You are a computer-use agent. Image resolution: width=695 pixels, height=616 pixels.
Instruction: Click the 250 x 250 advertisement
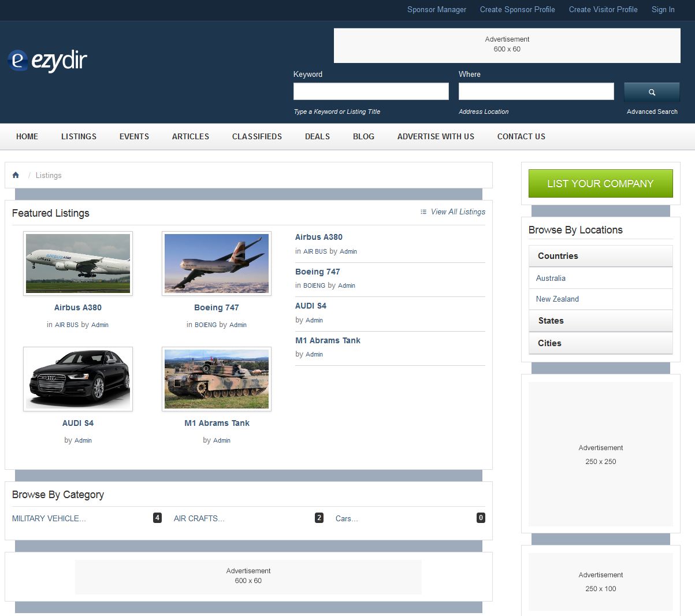(x=601, y=454)
